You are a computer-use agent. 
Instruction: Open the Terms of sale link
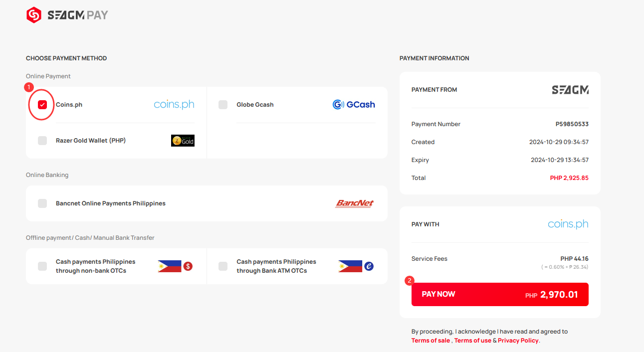pyautogui.click(x=430, y=341)
